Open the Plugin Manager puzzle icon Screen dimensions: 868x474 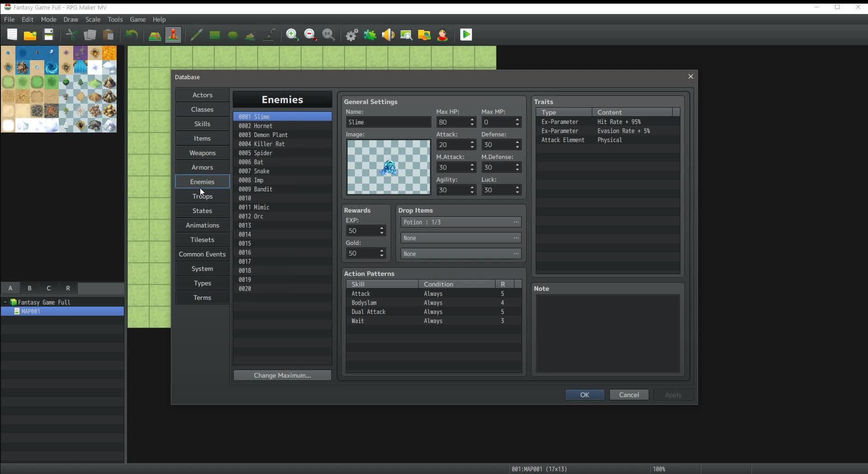(370, 35)
